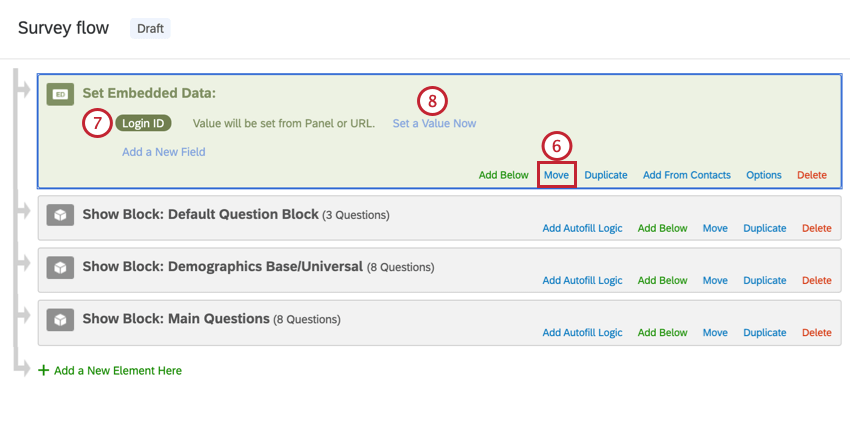The width and height of the screenshot is (850, 425).
Task: Add a New Field to embedded data
Action: click(x=164, y=152)
